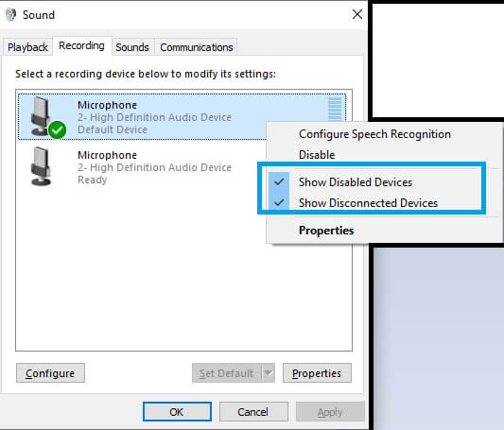The height and width of the screenshot is (430, 504).
Task: Click the Sound speaker icon in title bar
Action: point(10,14)
